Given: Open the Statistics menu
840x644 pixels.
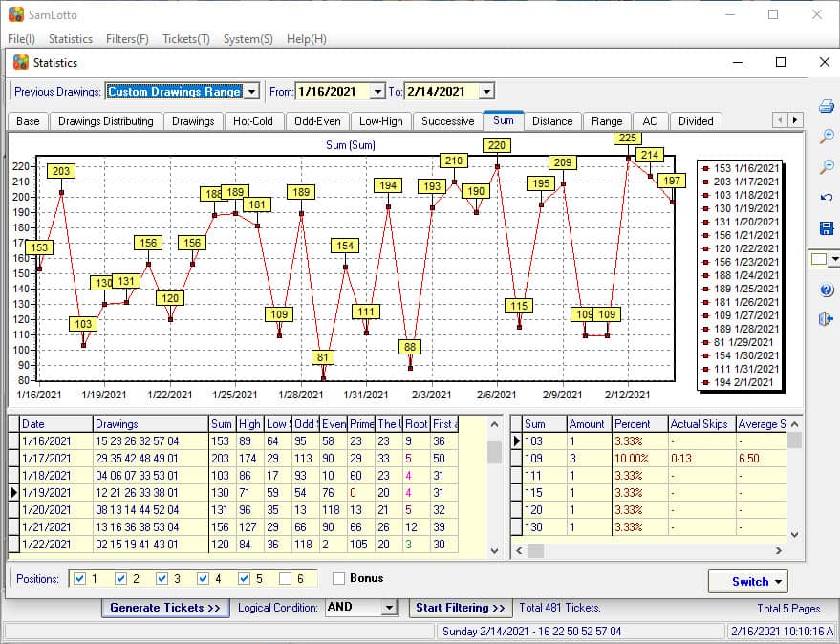Looking at the screenshot, I should [71, 39].
